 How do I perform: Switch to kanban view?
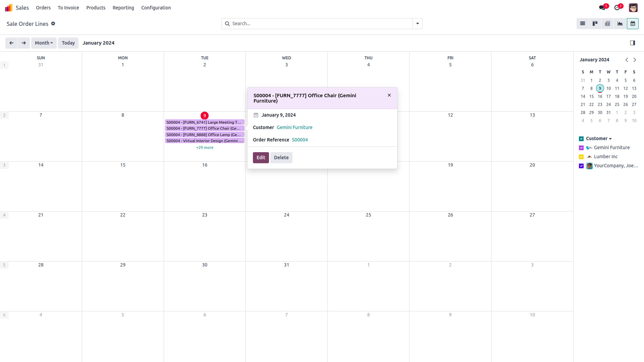(595, 23)
